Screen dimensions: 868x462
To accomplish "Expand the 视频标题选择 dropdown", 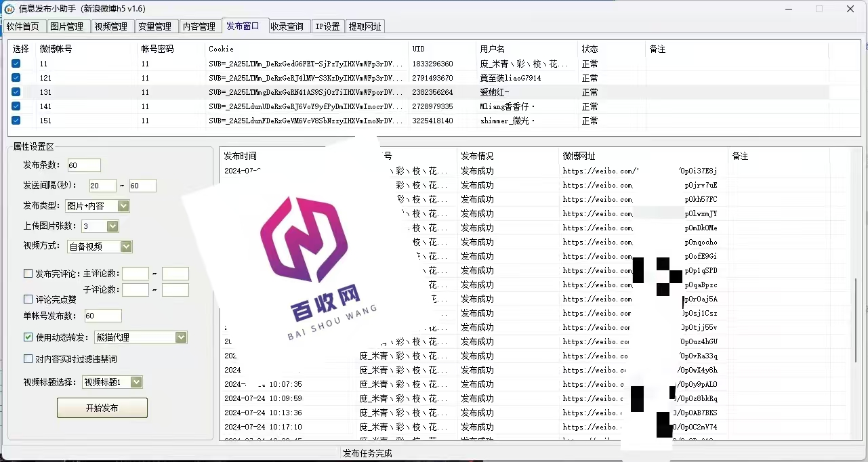I will click(x=136, y=382).
